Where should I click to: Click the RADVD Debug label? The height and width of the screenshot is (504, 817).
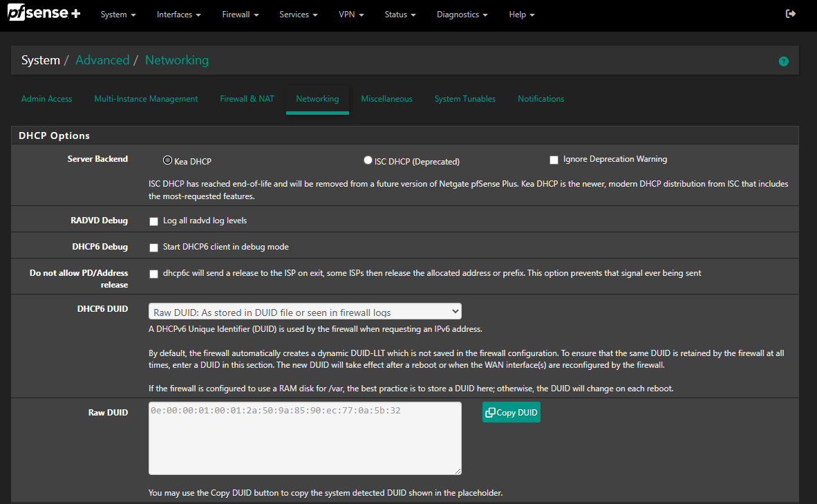(99, 221)
